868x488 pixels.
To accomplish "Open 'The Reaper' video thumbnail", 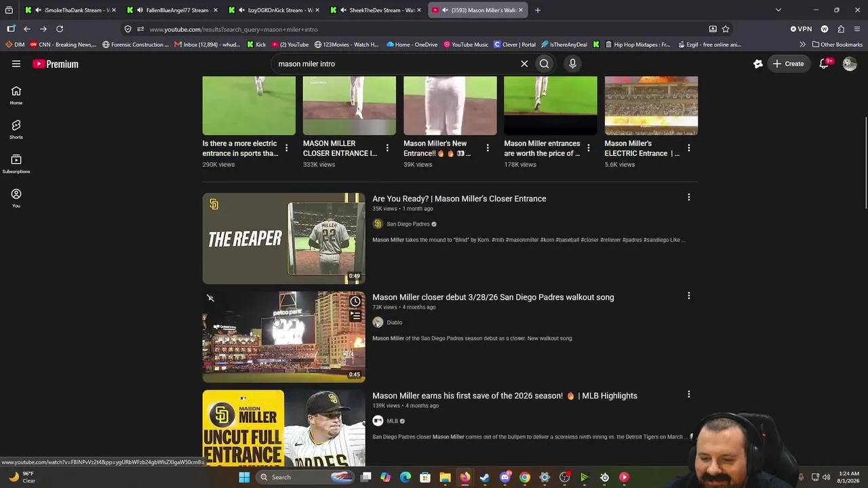I will pos(283,239).
